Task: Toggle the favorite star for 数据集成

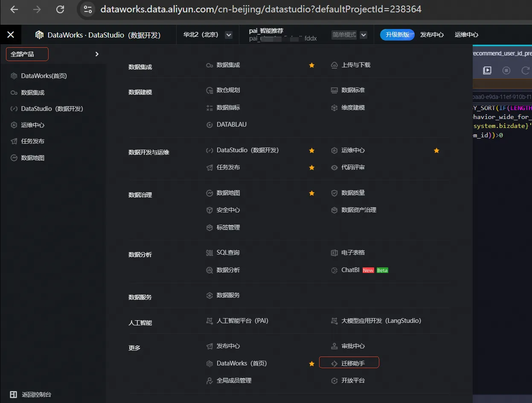Action: click(312, 65)
